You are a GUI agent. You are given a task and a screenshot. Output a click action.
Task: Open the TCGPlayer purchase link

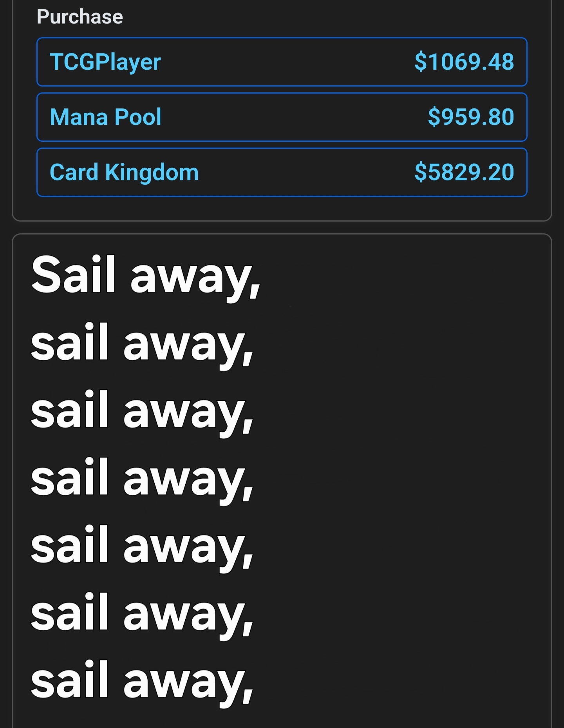pos(282,62)
